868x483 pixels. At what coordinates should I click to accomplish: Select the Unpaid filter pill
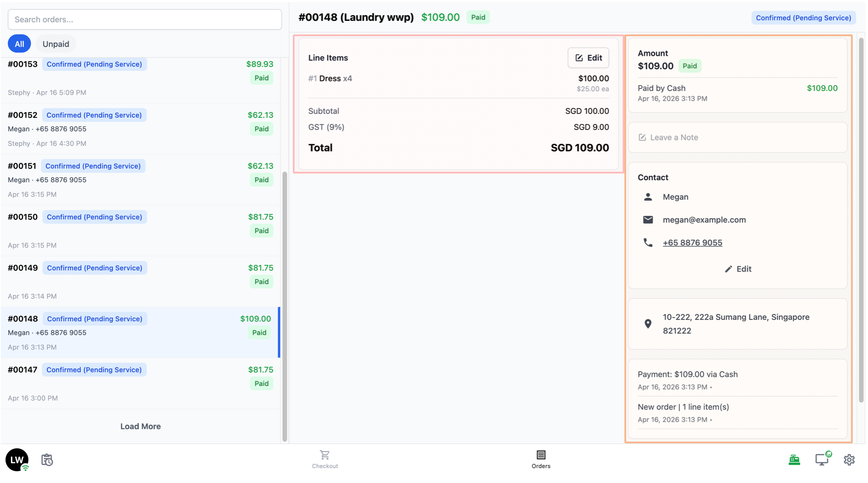point(56,44)
